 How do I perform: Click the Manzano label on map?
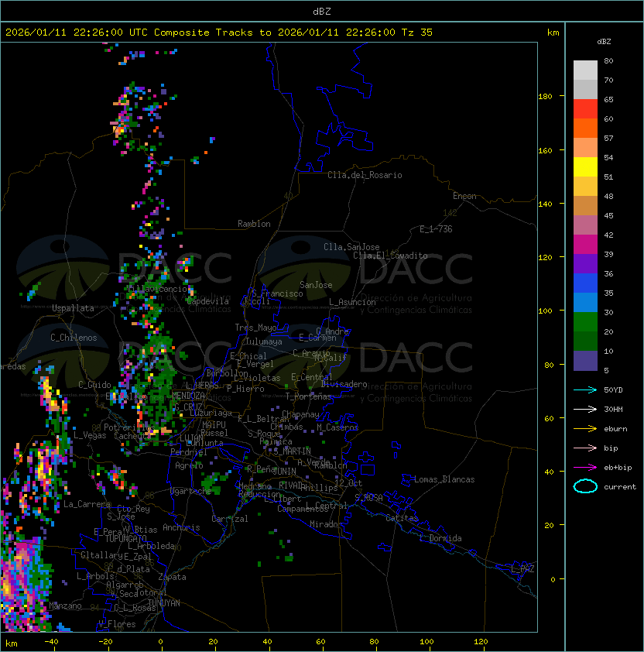pyautogui.click(x=65, y=606)
